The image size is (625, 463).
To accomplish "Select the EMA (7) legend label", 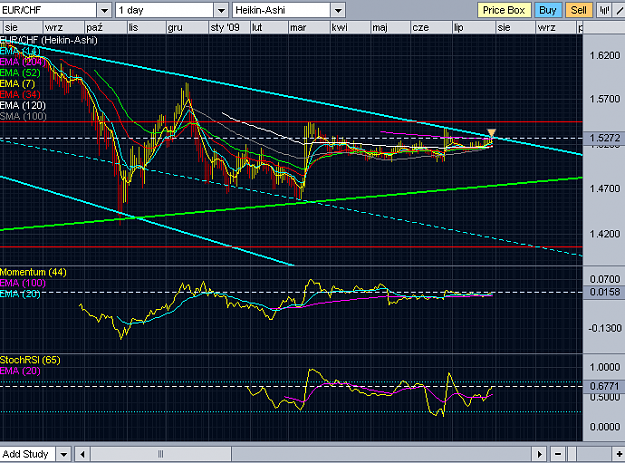I will pyautogui.click(x=18, y=84).
